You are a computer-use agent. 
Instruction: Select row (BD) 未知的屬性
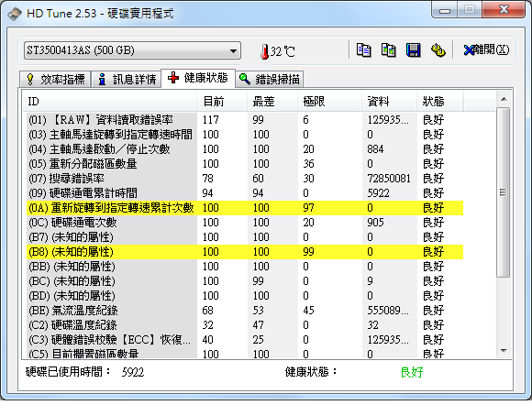[x=245, y=296]
